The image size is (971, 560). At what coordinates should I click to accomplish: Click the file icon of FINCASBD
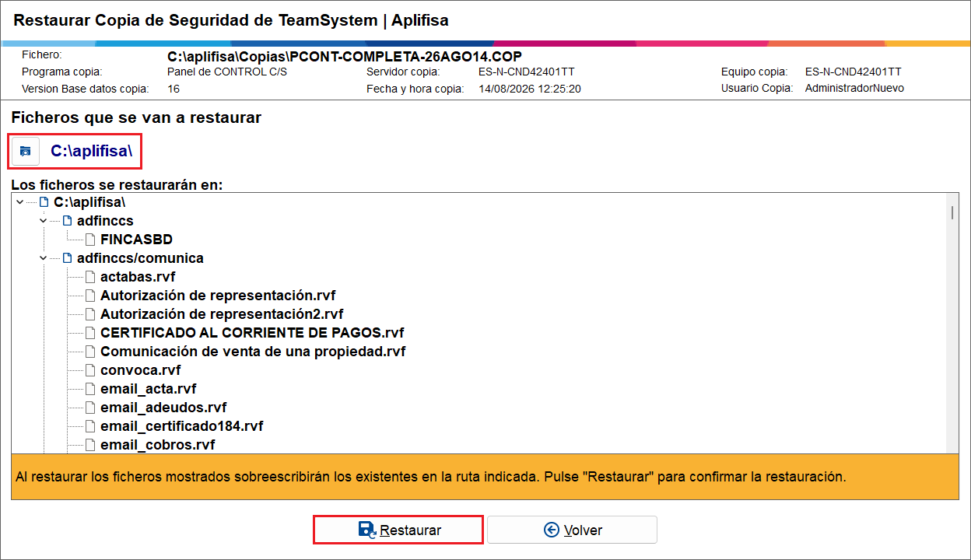(x=90, y=240)
